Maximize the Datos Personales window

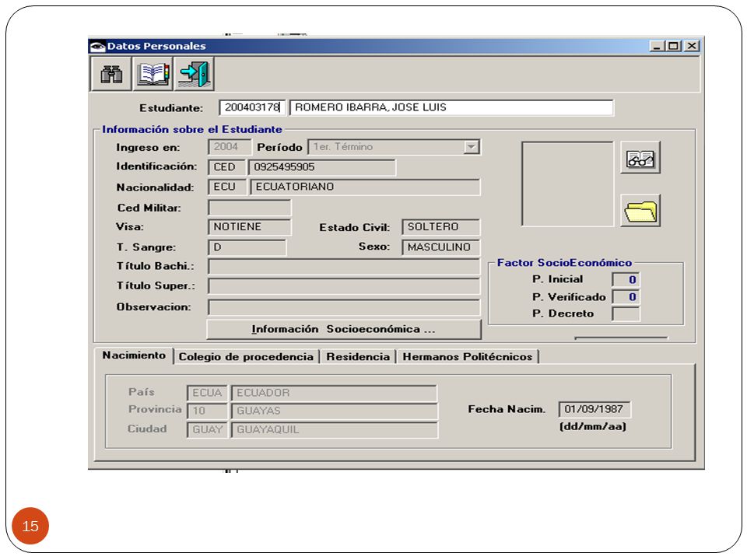click(674, 46)
